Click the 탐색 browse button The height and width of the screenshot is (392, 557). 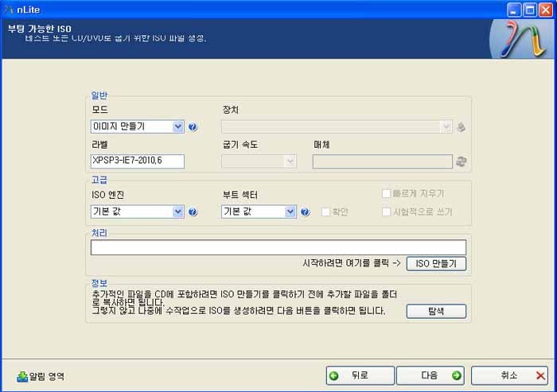coord(436,311)
